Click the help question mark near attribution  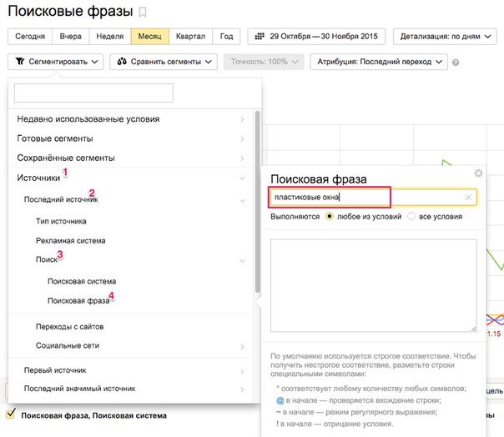pyautogui.click(x=455, y=62)
